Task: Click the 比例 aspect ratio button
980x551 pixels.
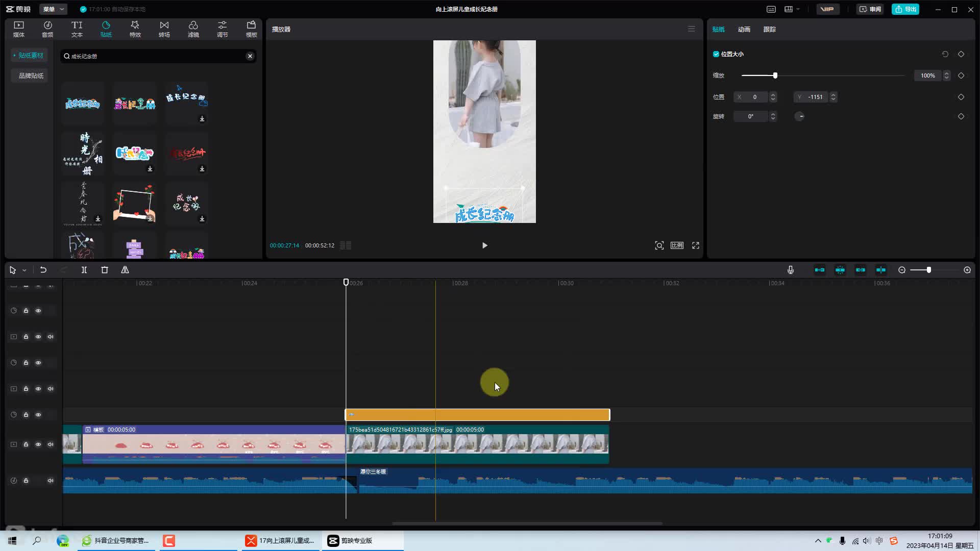Action: coord(677,245)
